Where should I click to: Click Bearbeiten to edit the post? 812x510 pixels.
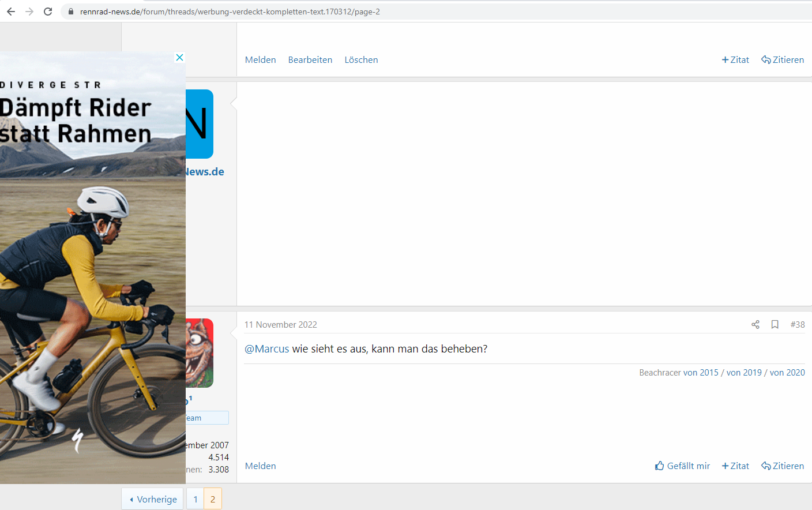310,60
